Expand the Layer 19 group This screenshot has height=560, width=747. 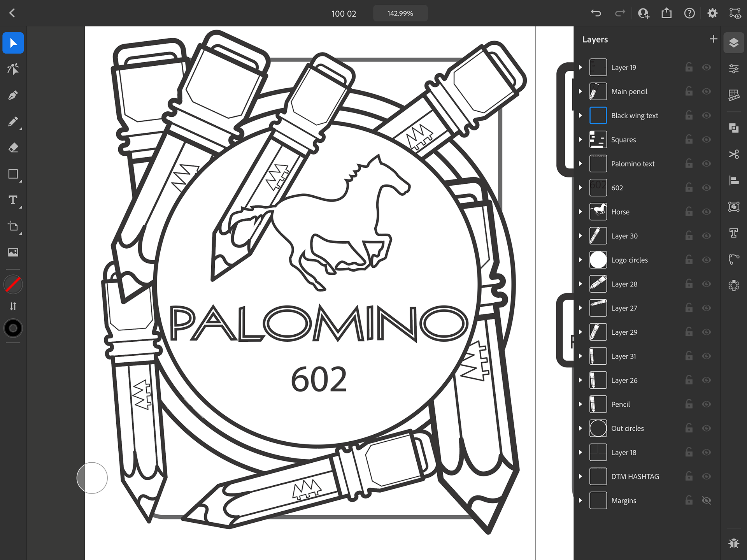pyautogui.click(x=580, y=67)
